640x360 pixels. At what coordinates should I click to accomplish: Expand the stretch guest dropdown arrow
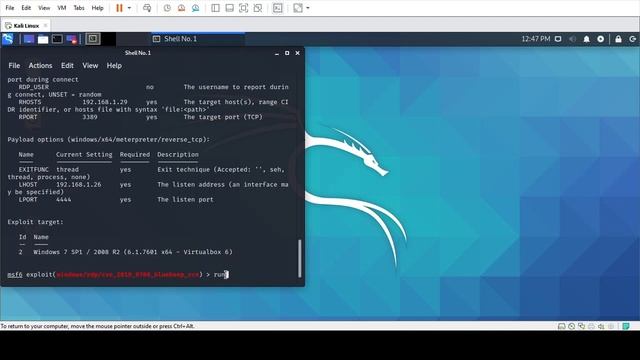coord(308,8)
